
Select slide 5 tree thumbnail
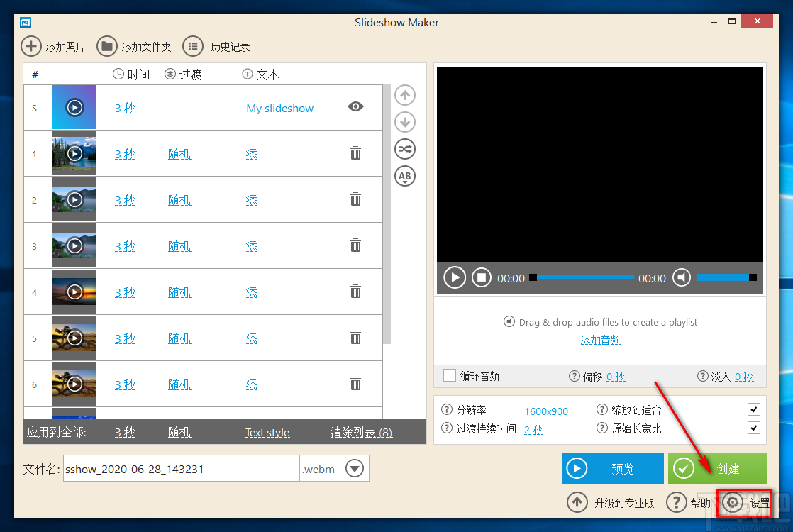(74, 338)
